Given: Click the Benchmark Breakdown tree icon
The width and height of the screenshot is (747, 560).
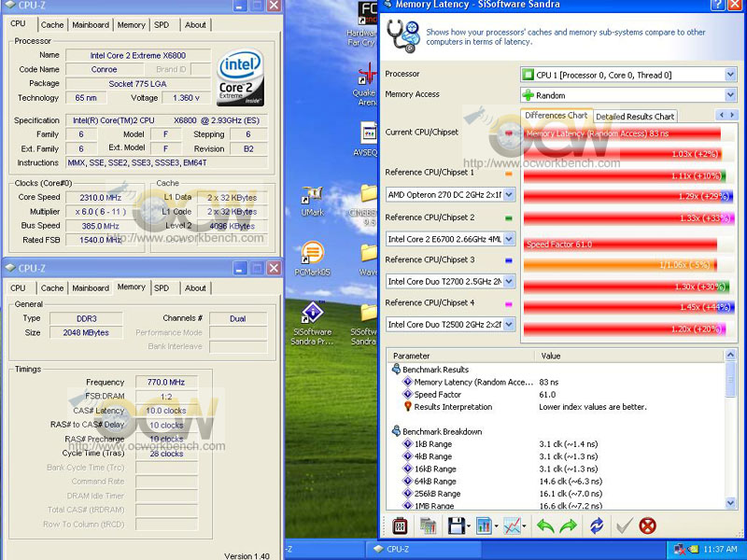Looking at the screenshot, I should coord(396,431).
